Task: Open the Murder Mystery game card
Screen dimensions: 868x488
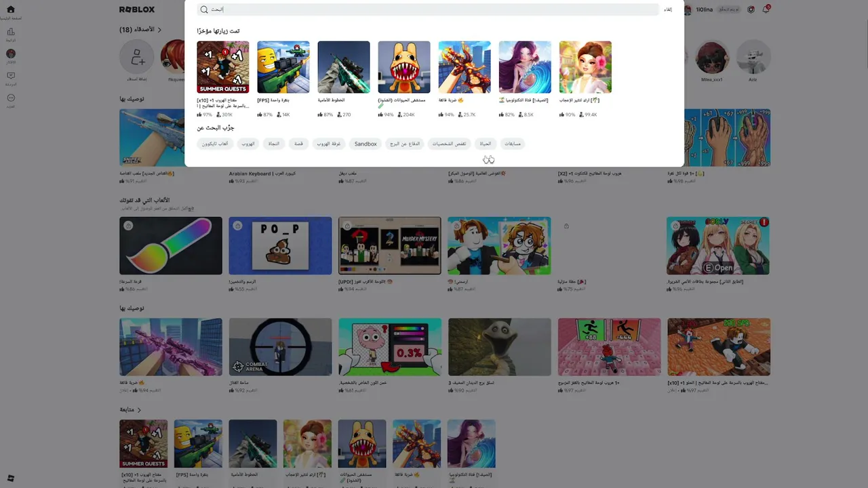Action: [390, 246]
